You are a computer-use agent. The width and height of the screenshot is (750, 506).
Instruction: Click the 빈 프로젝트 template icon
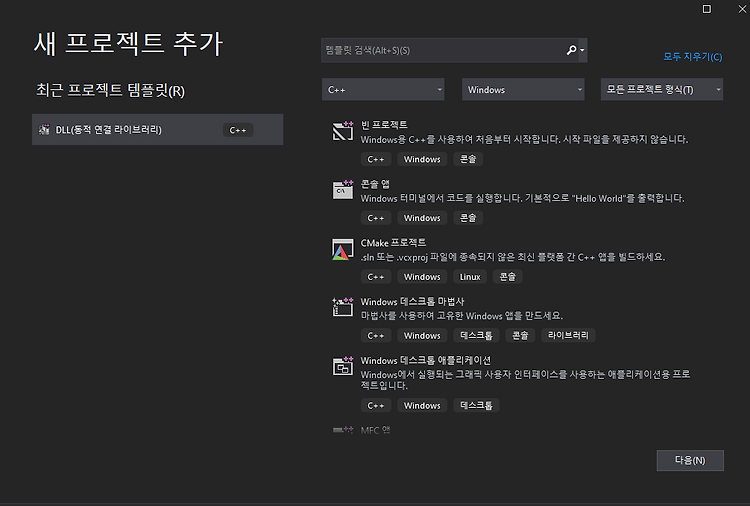click(342, 131)
